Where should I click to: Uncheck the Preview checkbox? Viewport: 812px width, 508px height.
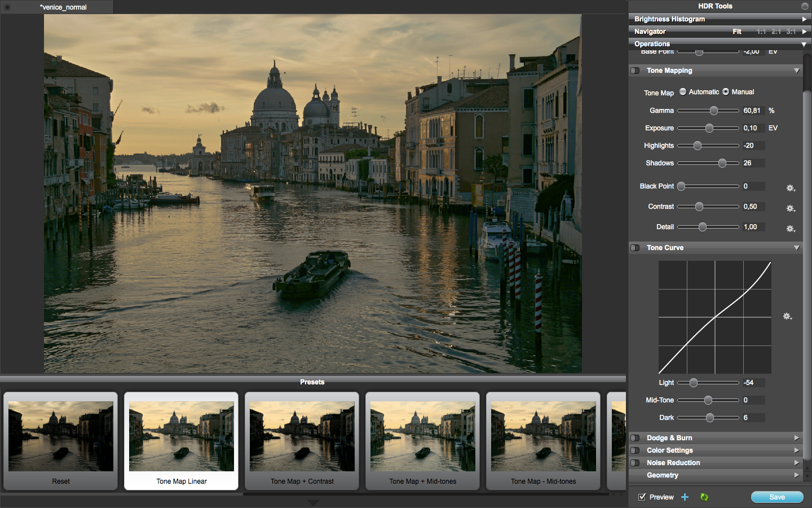tap(642, 497)
